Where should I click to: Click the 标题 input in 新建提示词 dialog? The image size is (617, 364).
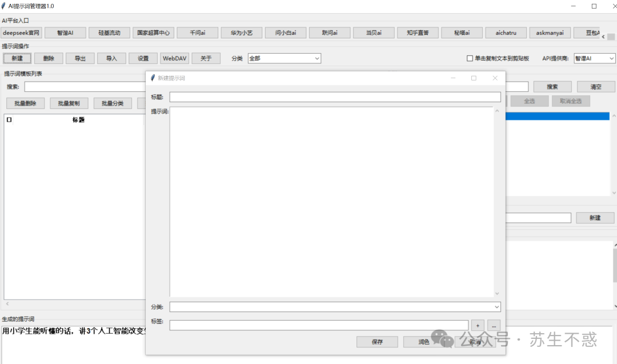pyautogui.click(x=335, y=97)
